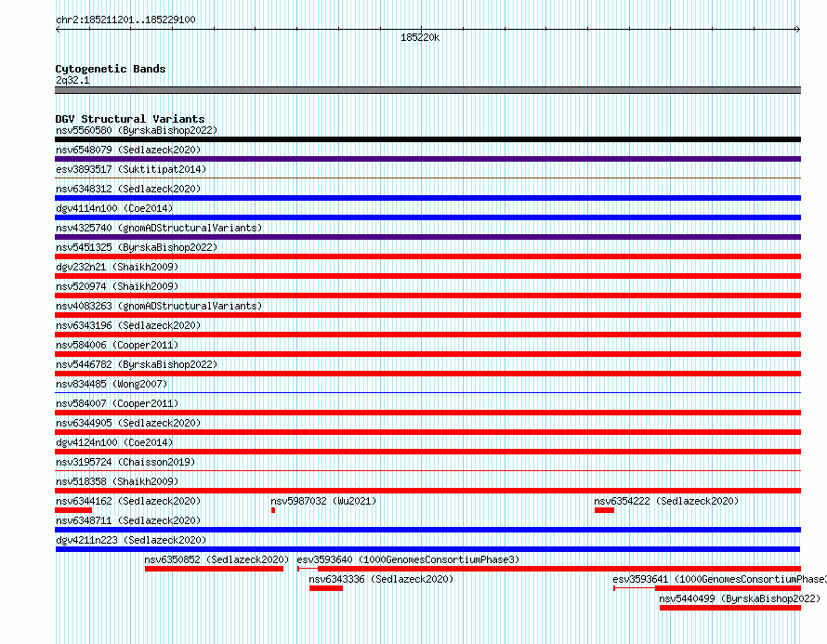Click dgv4124n100 (Coe2014) label

point(114,442)
